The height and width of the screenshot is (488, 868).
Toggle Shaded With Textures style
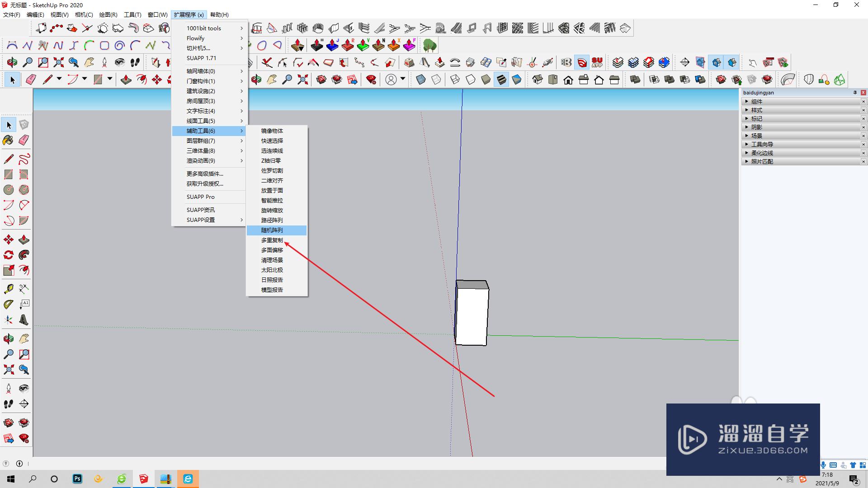[501, 80]
